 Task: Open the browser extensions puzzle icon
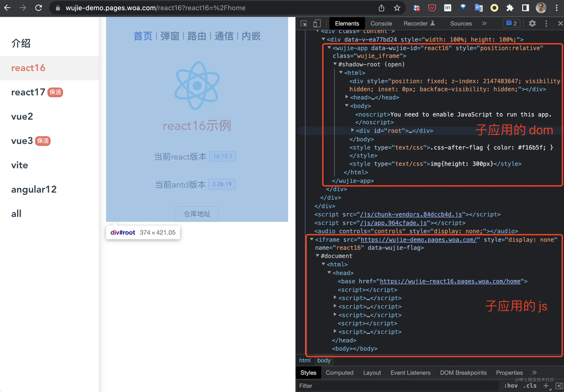coord(510,8)
